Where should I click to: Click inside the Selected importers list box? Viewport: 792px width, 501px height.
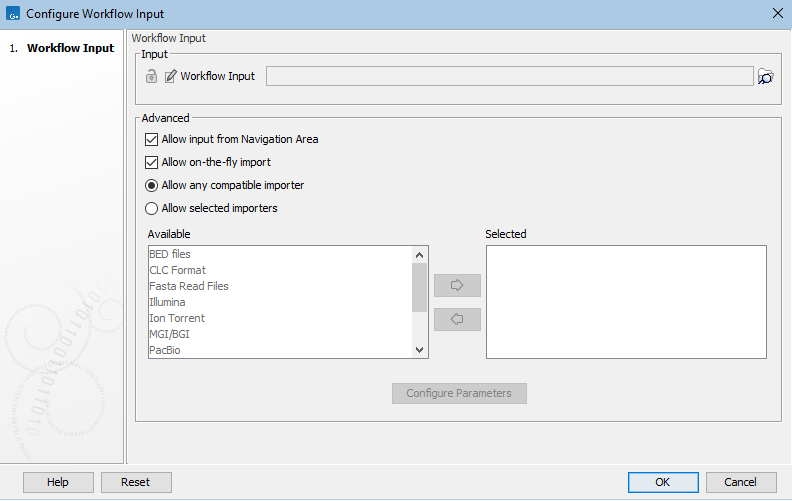click(x=626, y=302)
